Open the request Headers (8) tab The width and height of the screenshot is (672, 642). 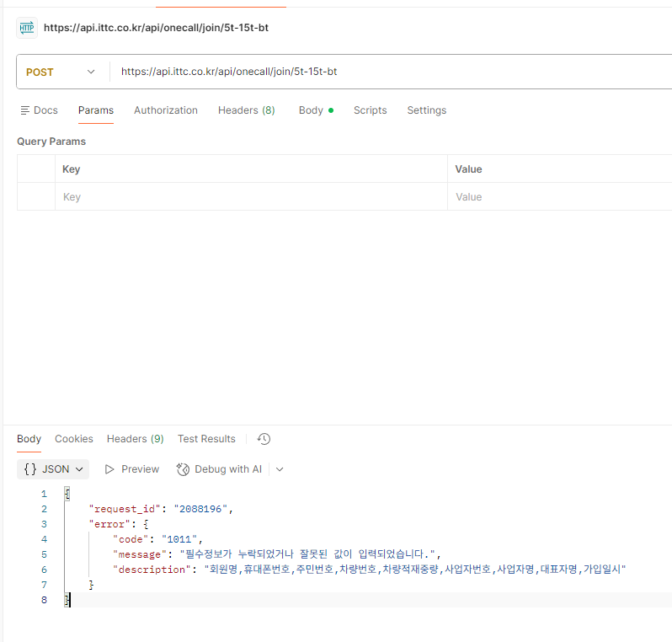click(247, 110)
